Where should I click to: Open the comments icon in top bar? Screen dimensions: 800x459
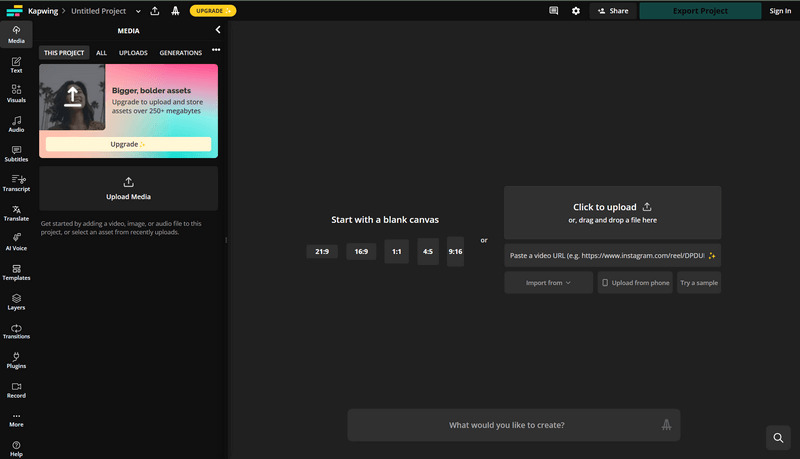pyautogui.click(x=553, y=11)
